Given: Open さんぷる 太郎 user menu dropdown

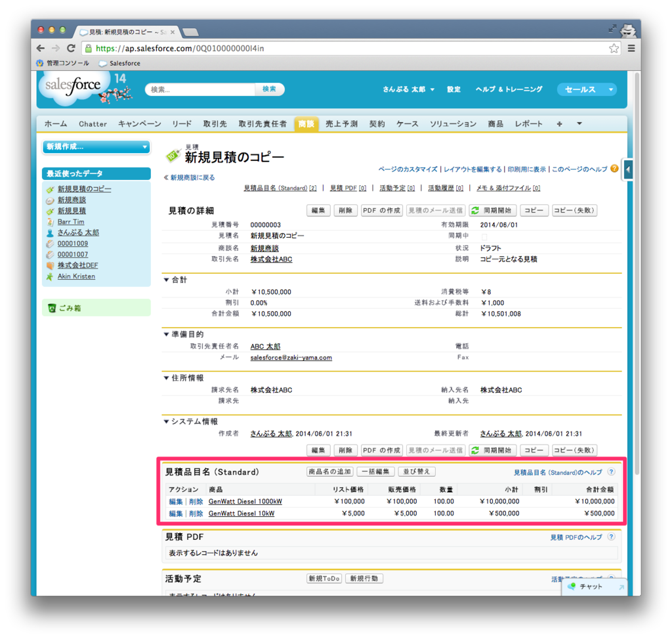Looking at the screenshot, I should [x=408, y=89].
